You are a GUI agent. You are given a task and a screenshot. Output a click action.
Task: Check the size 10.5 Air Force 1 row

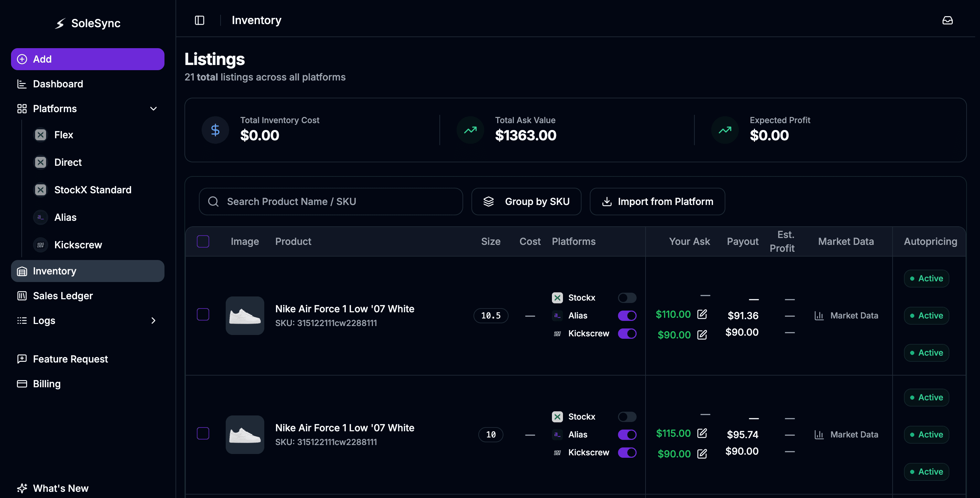pyautogui.click(x=203, y=314)
